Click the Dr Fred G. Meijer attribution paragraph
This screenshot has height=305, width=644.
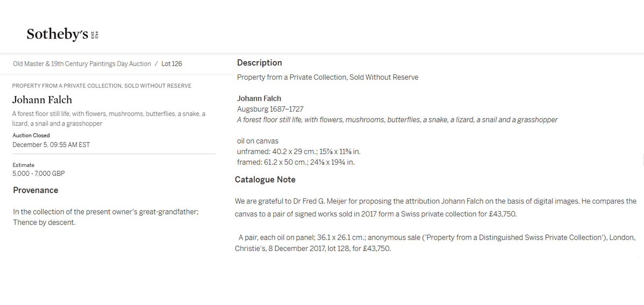(x=435, y=207)
